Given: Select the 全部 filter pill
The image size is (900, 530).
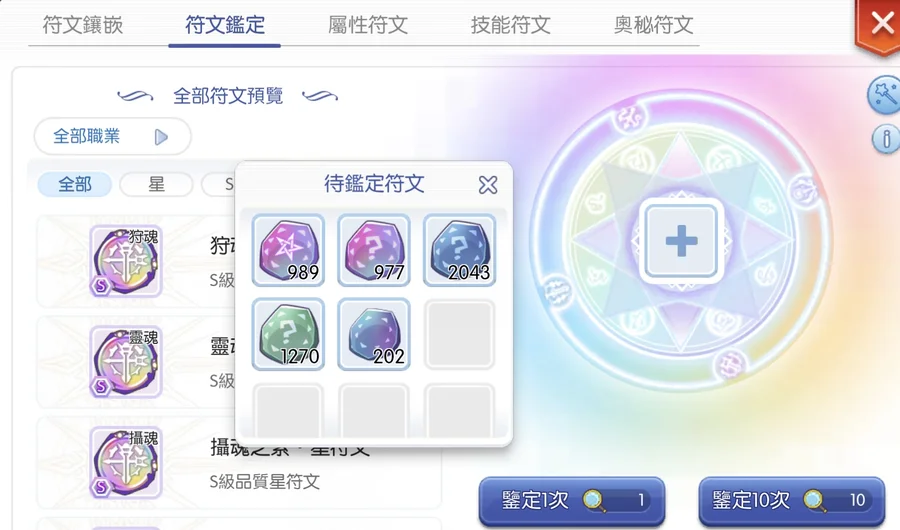Looking at the screenshot, I should tap(75, 184).
